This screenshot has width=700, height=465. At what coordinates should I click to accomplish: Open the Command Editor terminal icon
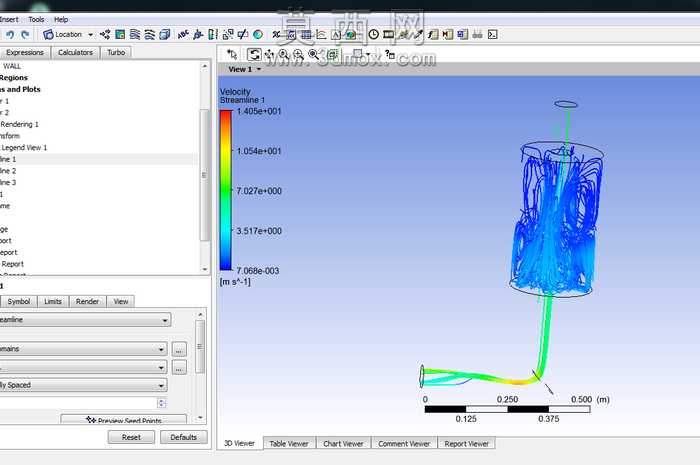[x=492, y=34]
